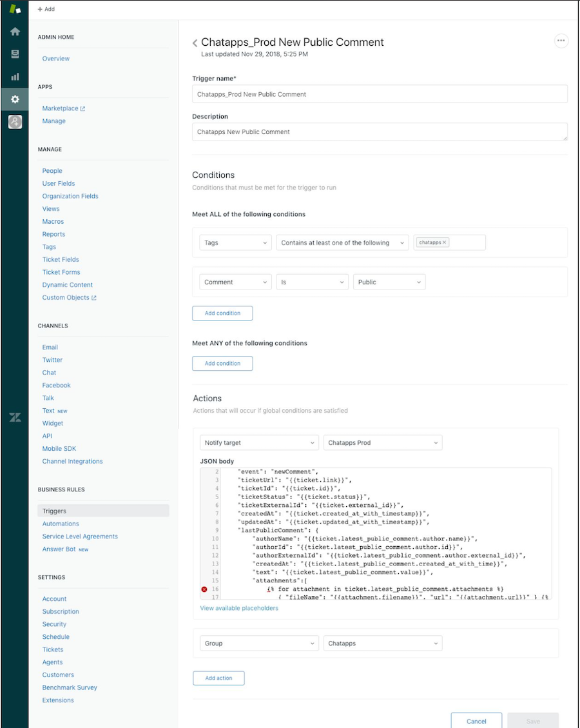Screen dimensions: 580x728
Task: Select Triggers in Business Rules
Action: tap(103, 511)
